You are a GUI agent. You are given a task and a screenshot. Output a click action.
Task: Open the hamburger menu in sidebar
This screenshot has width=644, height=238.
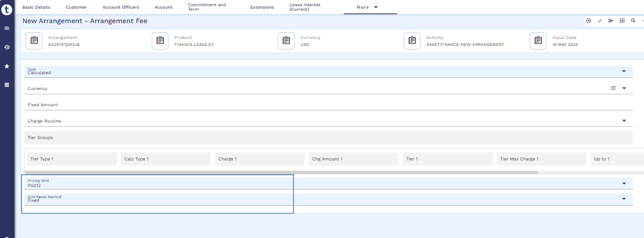click(x=7, y=28)
